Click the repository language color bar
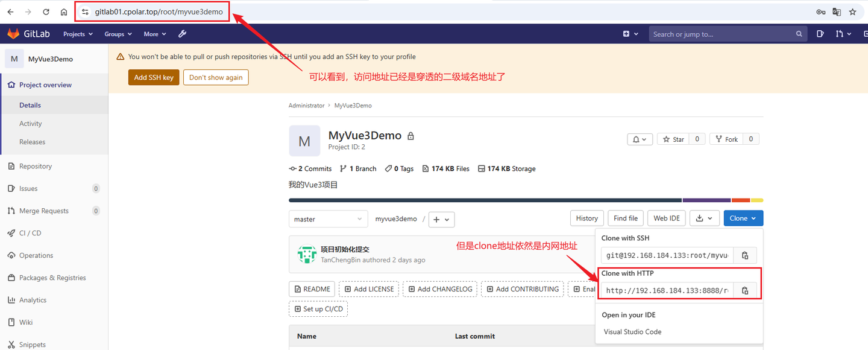Screen dimensions: 868x350 (x=482, y=200)
